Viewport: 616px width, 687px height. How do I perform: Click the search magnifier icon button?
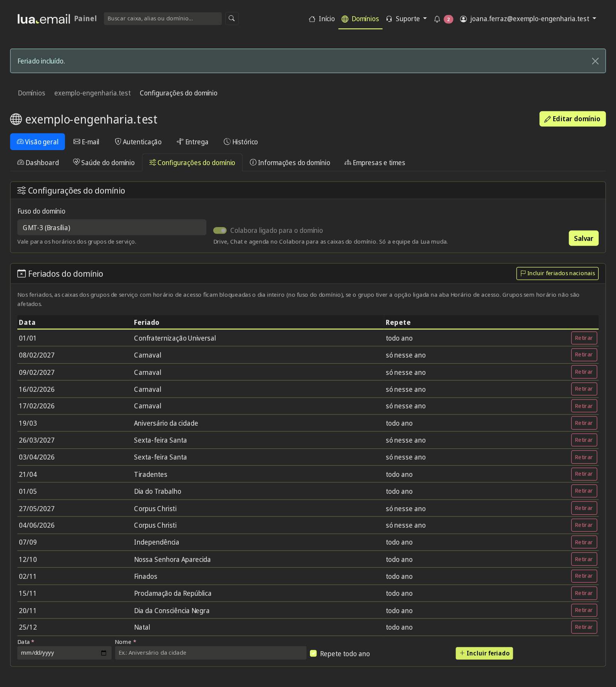[x=232, y=18]
